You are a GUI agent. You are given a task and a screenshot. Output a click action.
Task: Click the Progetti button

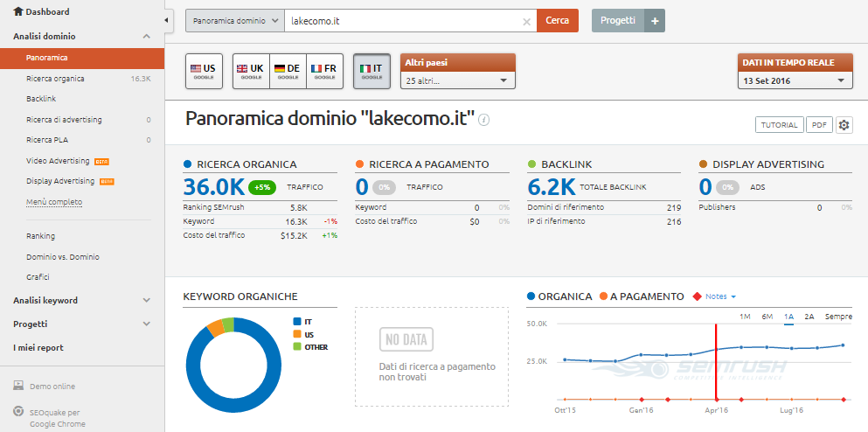[x=618, y=20]
